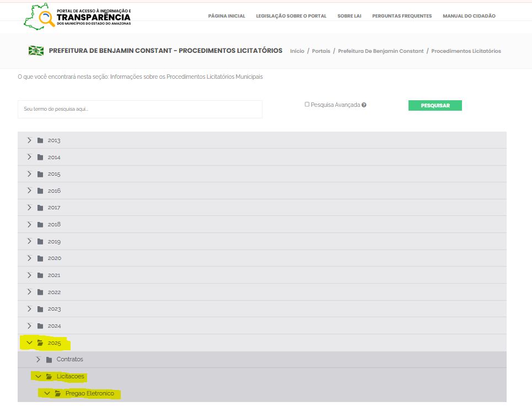This screenshot has height=407, width=532.
Task: Select the 2020 tree row label
Action: click(55, 258)
